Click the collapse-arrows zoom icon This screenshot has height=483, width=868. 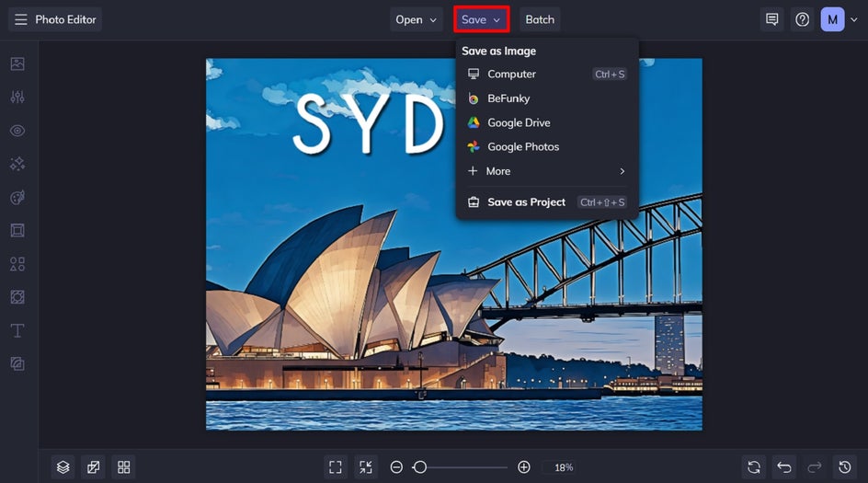pyautogui.click(x=365, y=467)
